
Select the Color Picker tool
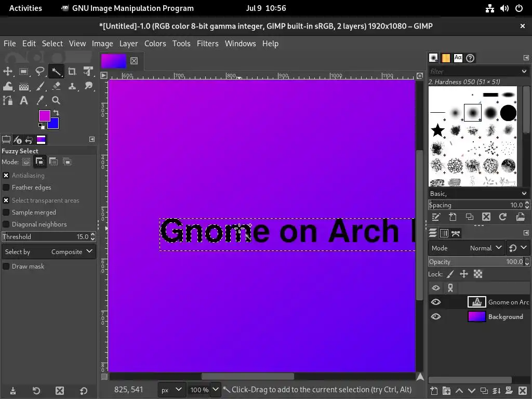point(40,100)
